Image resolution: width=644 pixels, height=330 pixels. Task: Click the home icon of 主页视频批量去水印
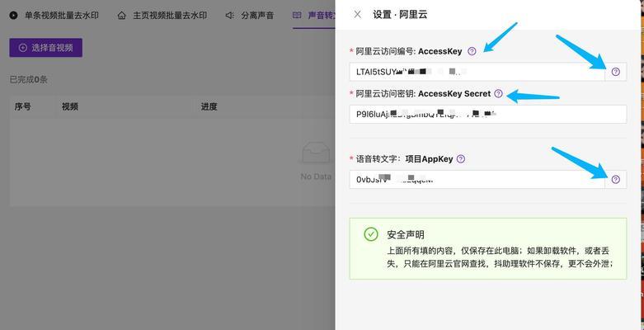click(121, 16)
